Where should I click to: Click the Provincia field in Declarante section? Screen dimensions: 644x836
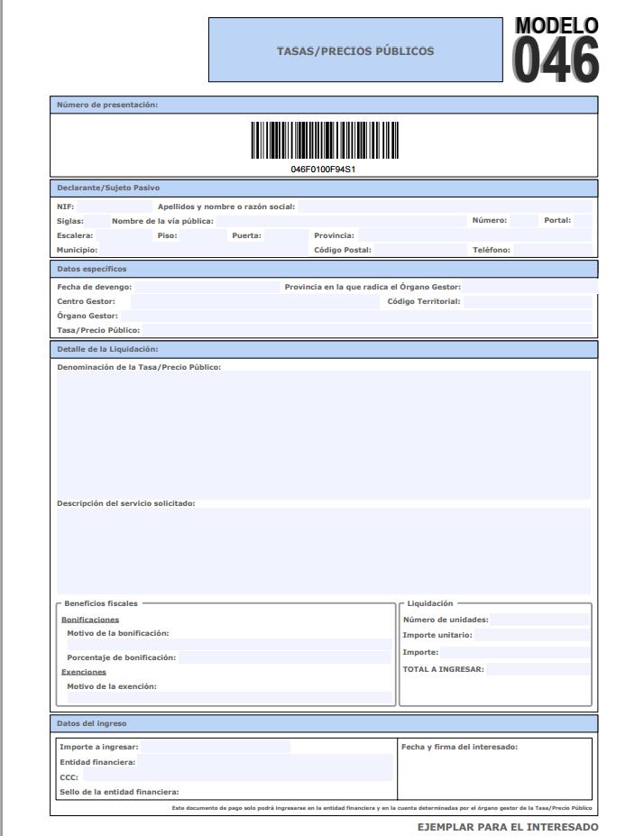point(475,235)
